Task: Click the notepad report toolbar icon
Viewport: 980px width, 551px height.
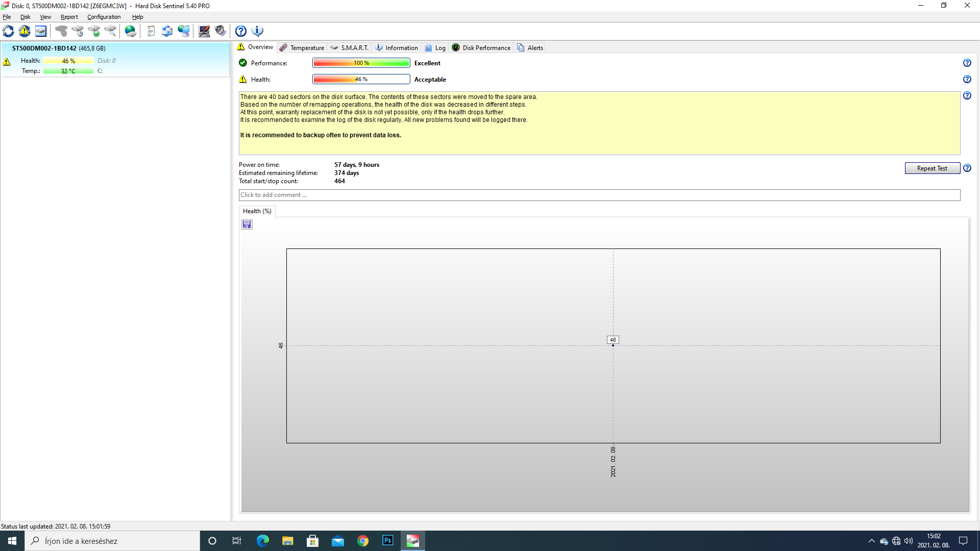Action: (151, 31)
